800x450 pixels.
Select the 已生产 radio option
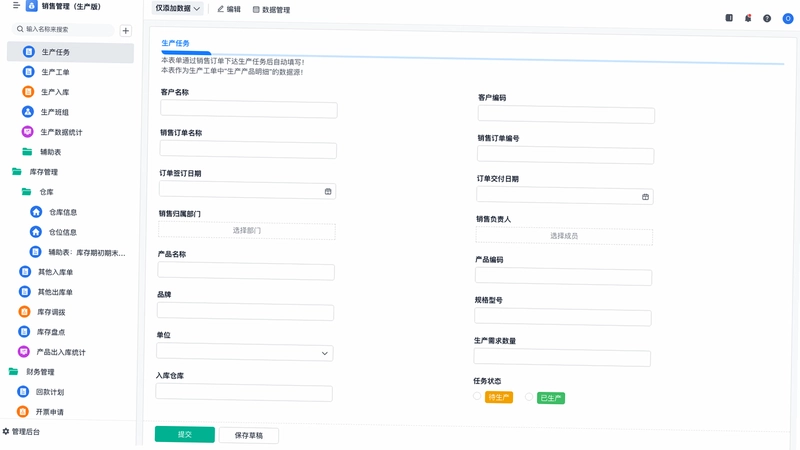click(x=529, y=396)
